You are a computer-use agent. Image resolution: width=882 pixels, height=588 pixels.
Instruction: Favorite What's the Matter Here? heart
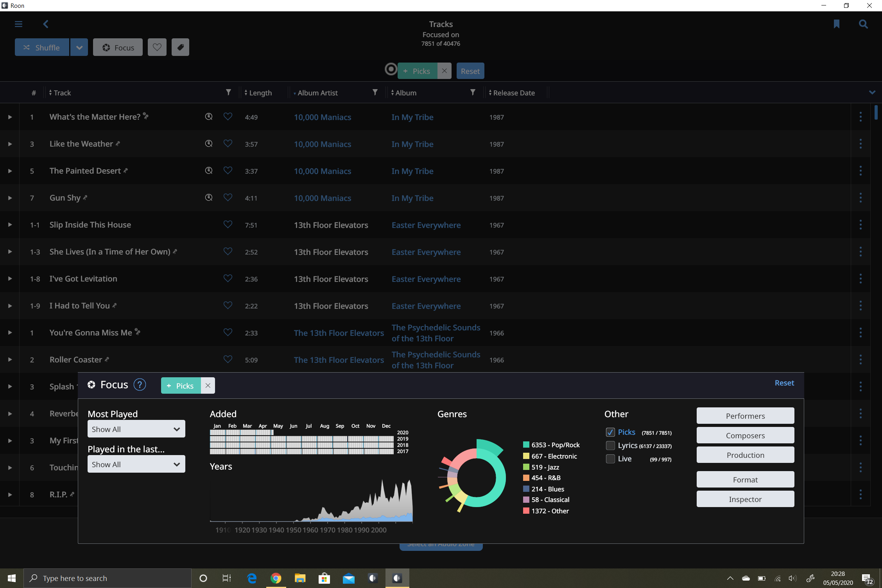(228, 117)
